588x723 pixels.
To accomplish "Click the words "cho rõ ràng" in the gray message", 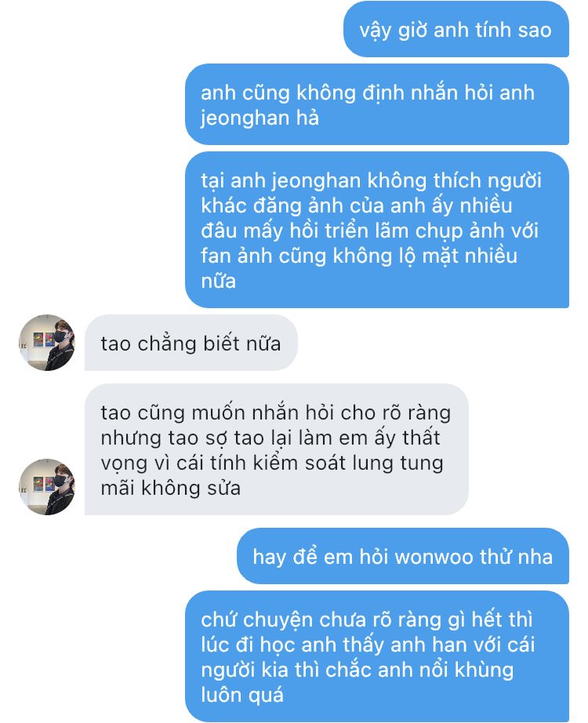I will (x=396, y=412).
